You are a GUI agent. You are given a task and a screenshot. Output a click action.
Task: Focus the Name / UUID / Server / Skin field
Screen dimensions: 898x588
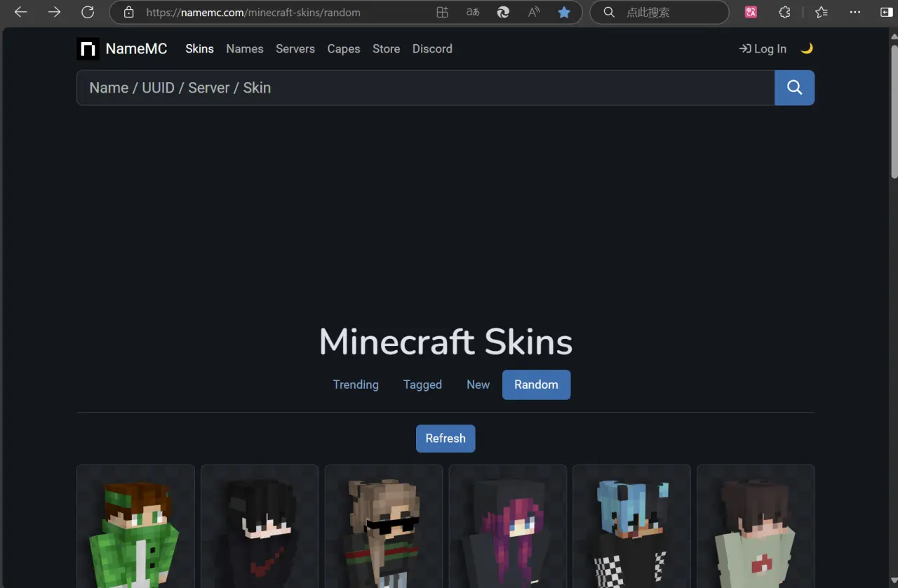425,88
